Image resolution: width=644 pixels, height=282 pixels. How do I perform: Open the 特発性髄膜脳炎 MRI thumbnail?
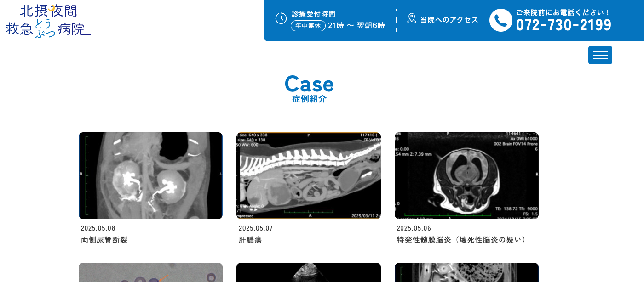(466, 175)
